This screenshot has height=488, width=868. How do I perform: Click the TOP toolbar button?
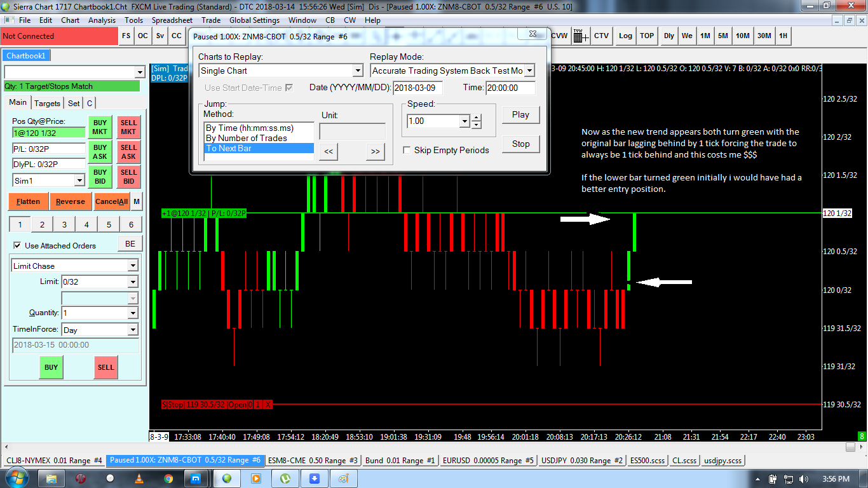(x=647, y=36)
